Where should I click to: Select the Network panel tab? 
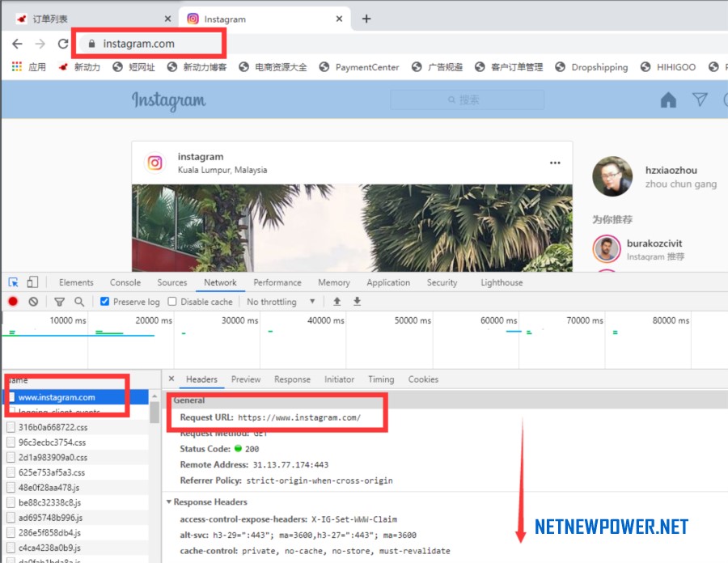(x=220, y=282)
